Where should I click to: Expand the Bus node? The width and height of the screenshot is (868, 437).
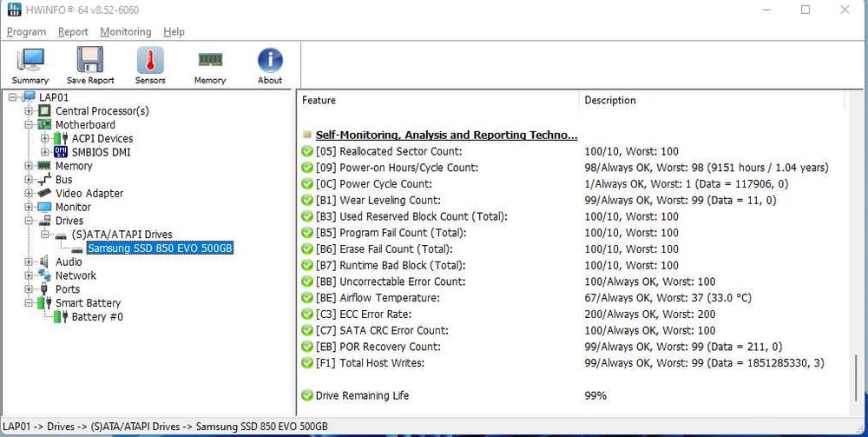pos(30,180)
